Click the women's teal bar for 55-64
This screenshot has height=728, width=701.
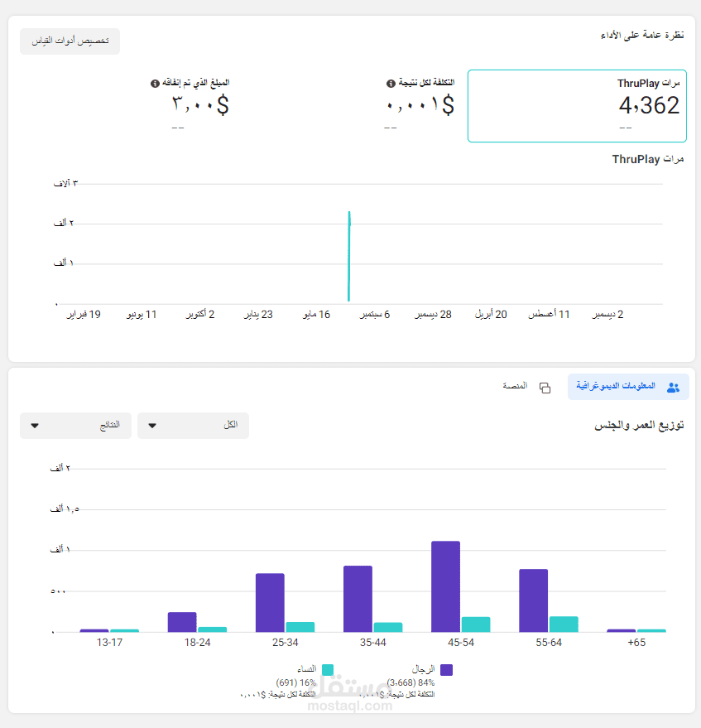564,624
